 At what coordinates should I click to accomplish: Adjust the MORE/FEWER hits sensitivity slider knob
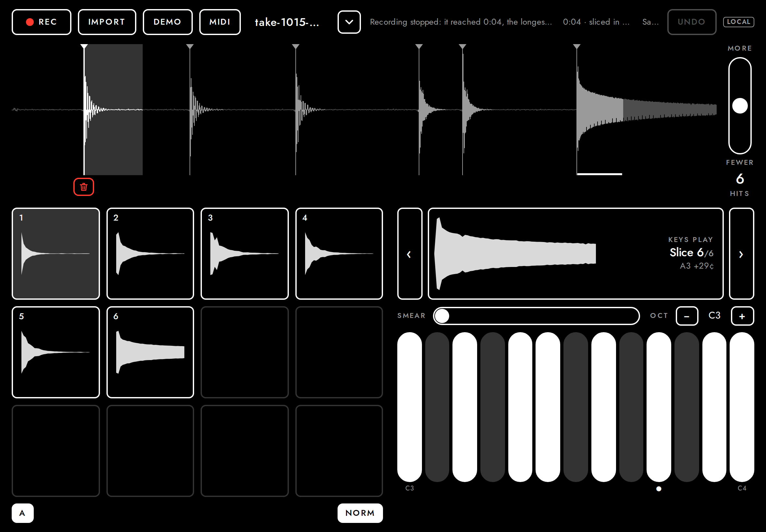point(740,106)
